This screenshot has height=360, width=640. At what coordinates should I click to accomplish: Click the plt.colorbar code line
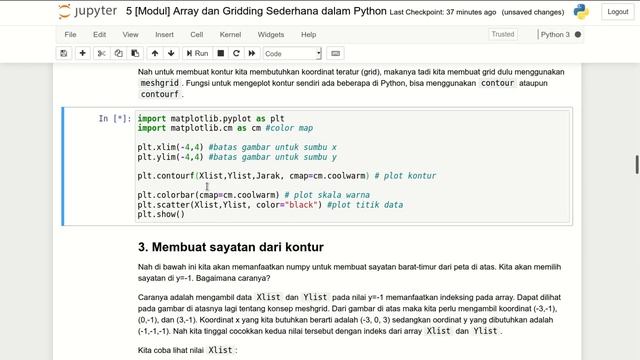(253, 195)
